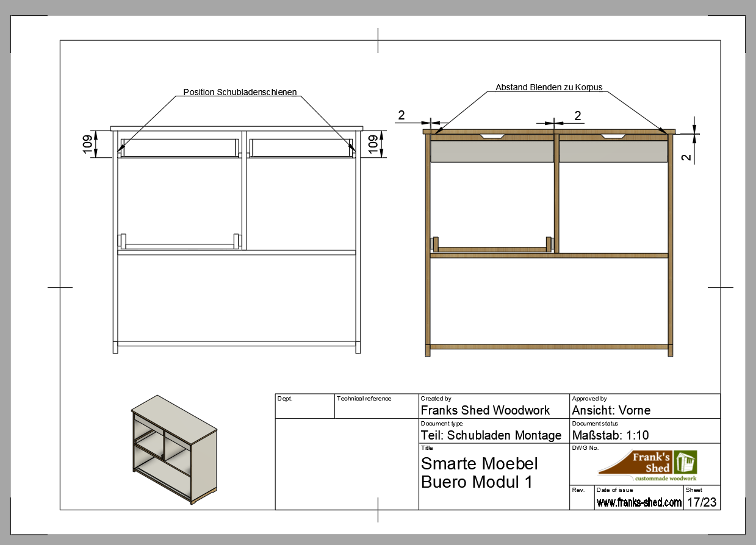Select the center 2 mm gap dimension
This screenshot has width=756, height=545.
577,115
